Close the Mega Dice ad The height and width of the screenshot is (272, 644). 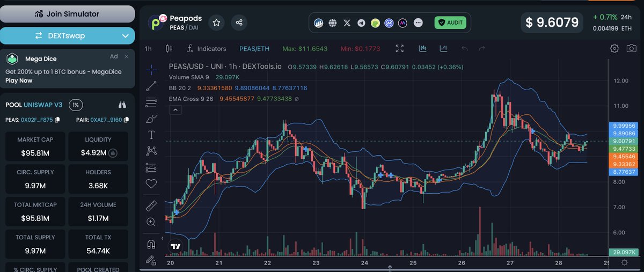click(x=127, y=56)
